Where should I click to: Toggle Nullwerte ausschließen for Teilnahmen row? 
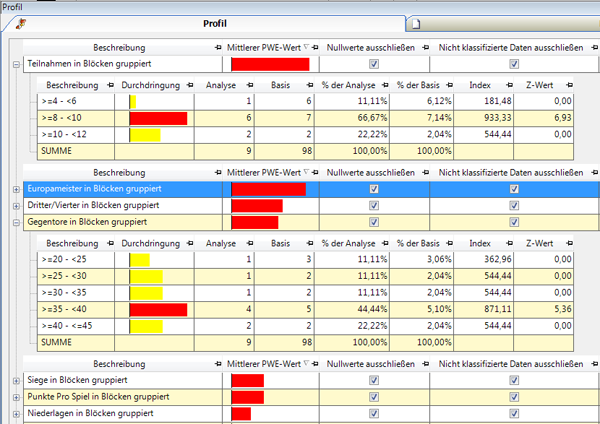point(374,64)
